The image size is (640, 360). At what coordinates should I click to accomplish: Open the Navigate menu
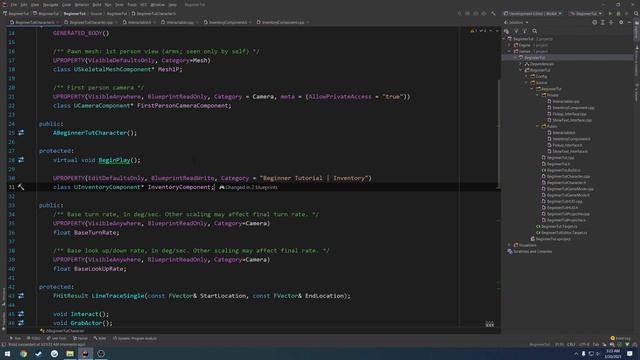51,4
